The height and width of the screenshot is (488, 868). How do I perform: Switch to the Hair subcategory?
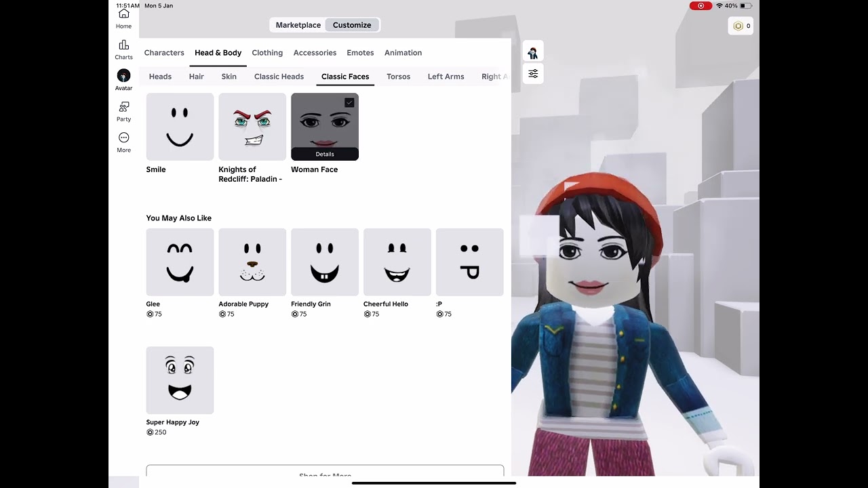point(197,77)
